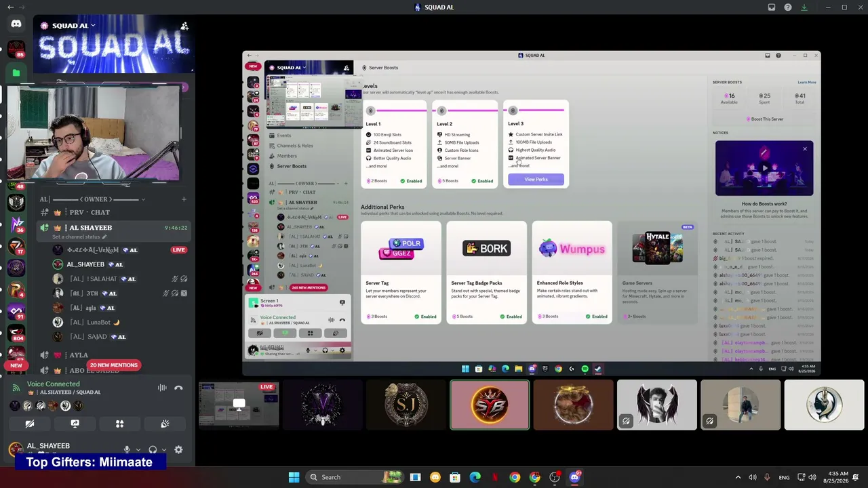Click the LIVE badge next to AL-VeNoM

(x=178, y=250)
